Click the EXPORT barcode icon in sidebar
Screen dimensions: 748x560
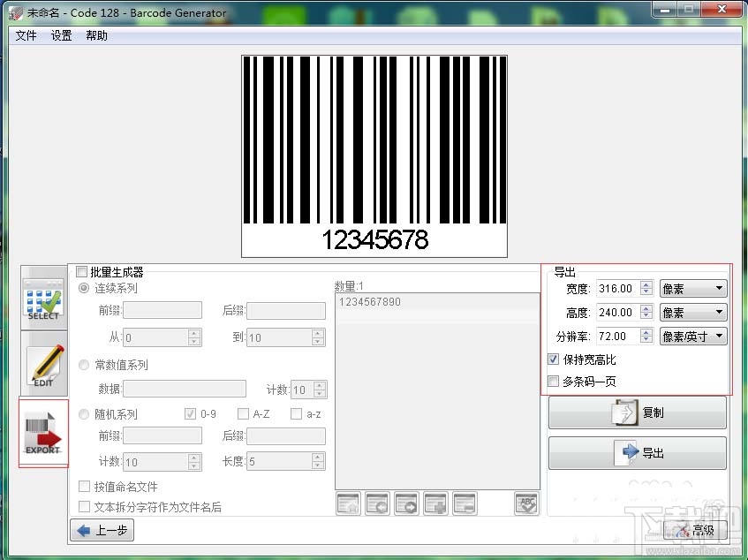[43, 432]
